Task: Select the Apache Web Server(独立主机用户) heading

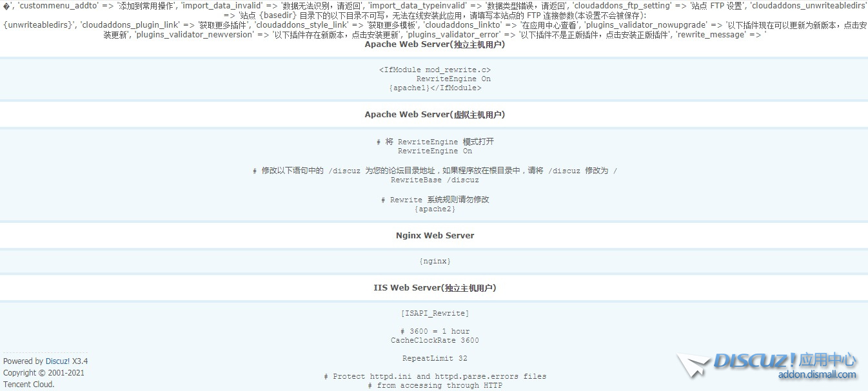Action: point(435,45)
